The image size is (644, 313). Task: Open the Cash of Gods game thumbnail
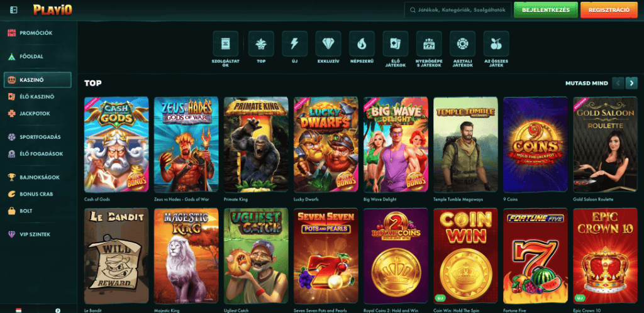click(x=116, y=145)
